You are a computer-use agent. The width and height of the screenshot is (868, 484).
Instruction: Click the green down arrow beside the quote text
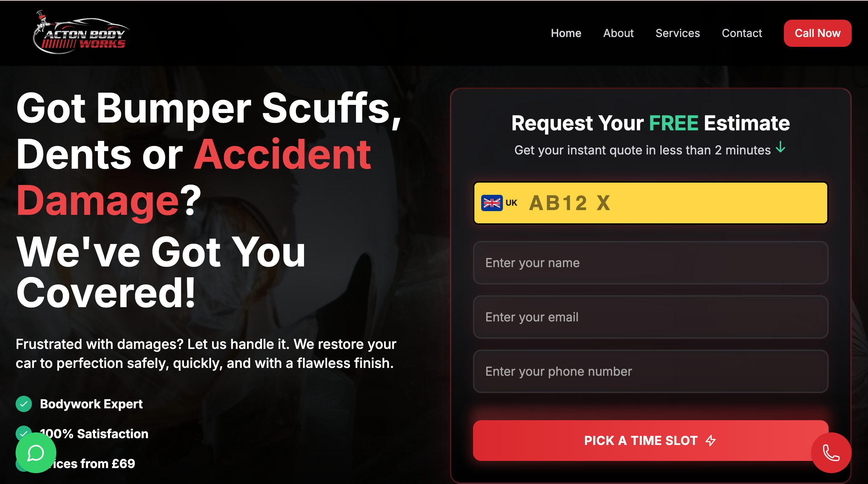[x=781, y=148]
